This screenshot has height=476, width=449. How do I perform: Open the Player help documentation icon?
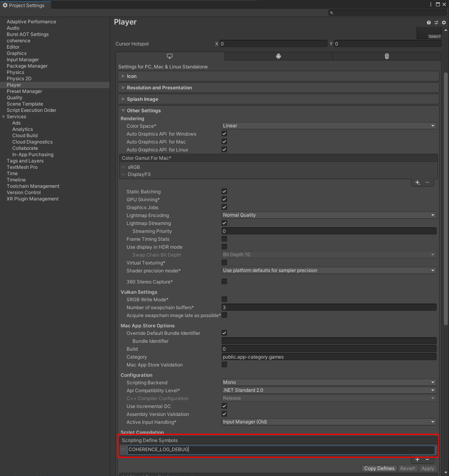429,23
